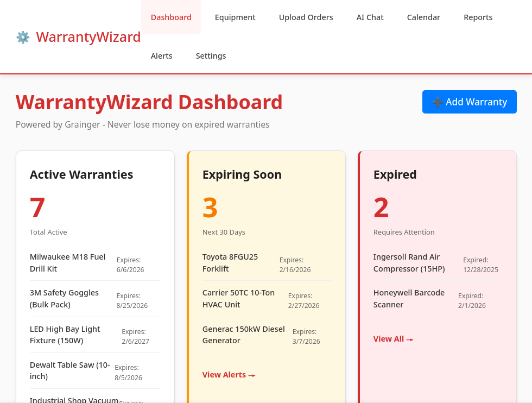Screen dimensions: 532x403
Task: Click the Requires Attention label
Action: tap(404, 232)
